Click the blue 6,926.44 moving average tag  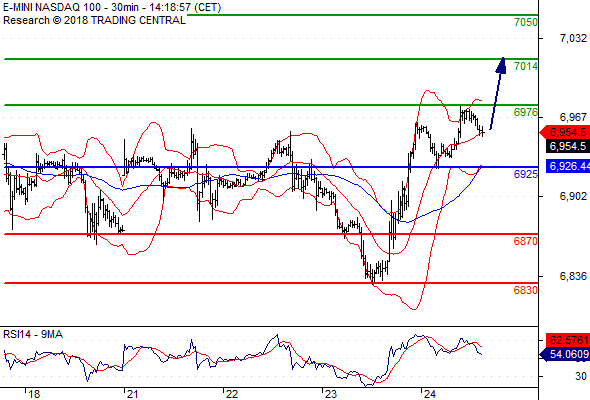[568, 166]
